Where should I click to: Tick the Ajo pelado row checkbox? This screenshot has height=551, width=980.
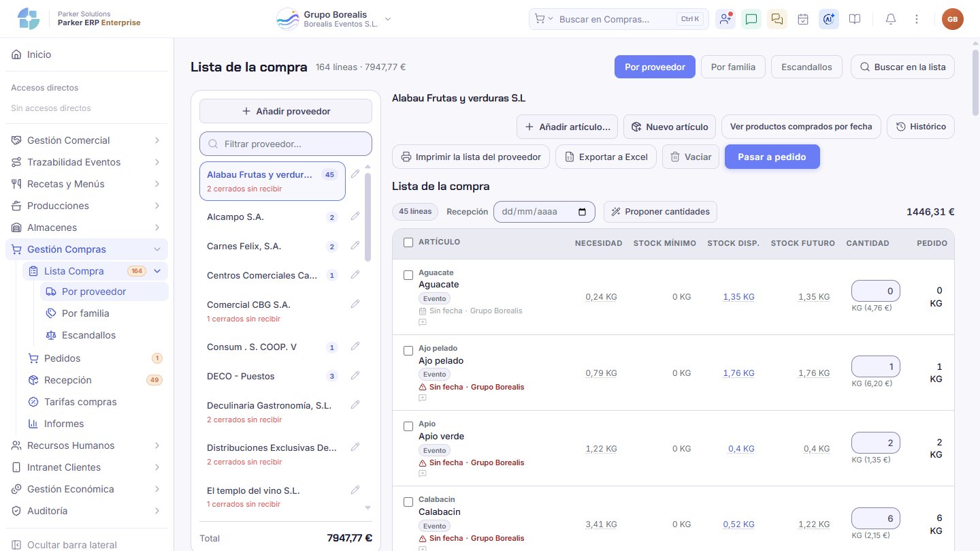(x=408, y=351)
